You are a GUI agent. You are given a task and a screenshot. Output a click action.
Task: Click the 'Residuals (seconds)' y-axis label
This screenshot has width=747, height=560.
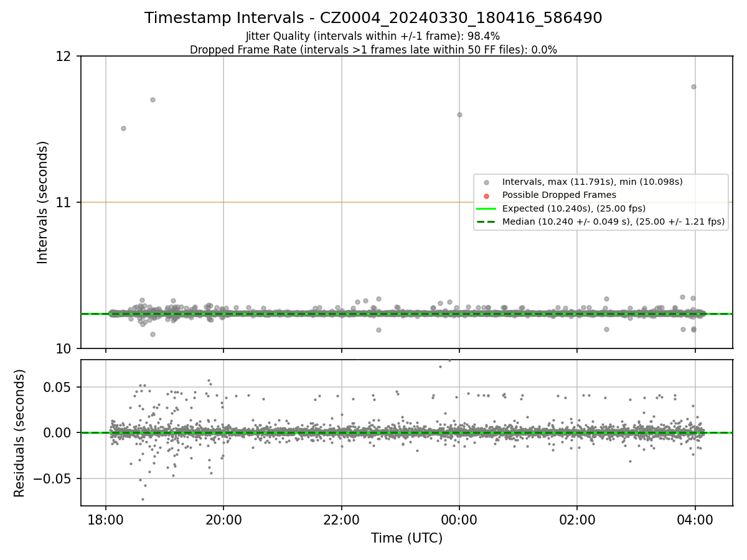click(20, 433)
